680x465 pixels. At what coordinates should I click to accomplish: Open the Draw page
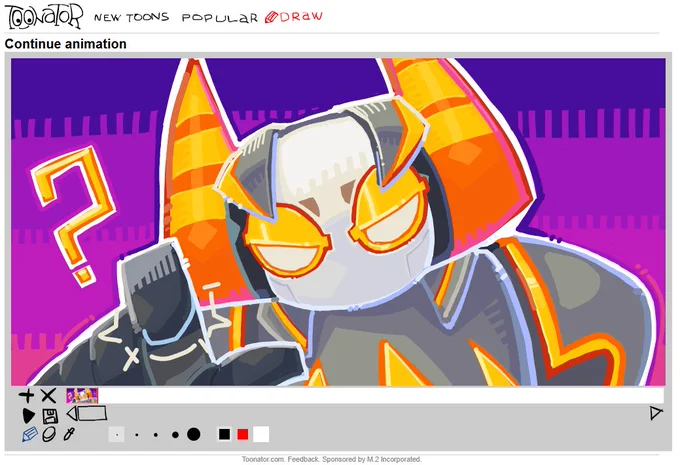tap(294, 17)
